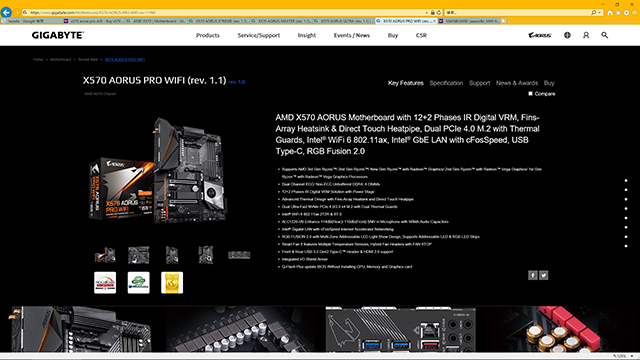Select the third motherboard thumbnail
640x360 pixels.
pyautogui.click(x=172, y=255)
